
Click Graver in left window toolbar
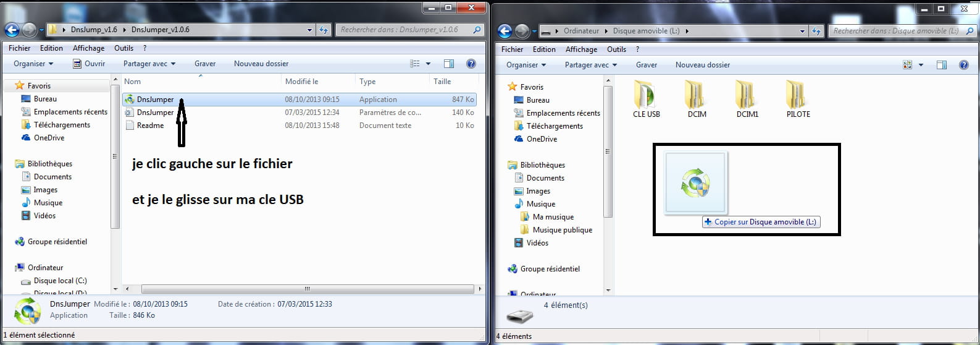(x=205, y=64)
